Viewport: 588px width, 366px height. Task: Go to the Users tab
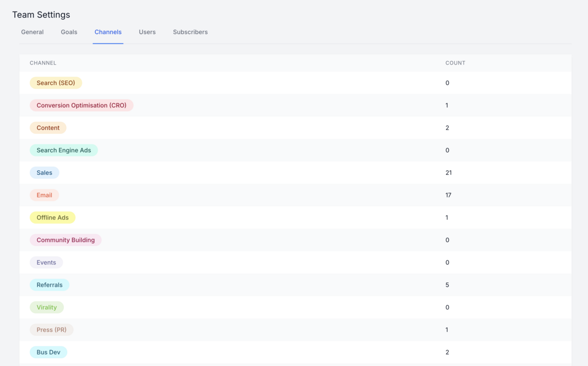[147, 32]
